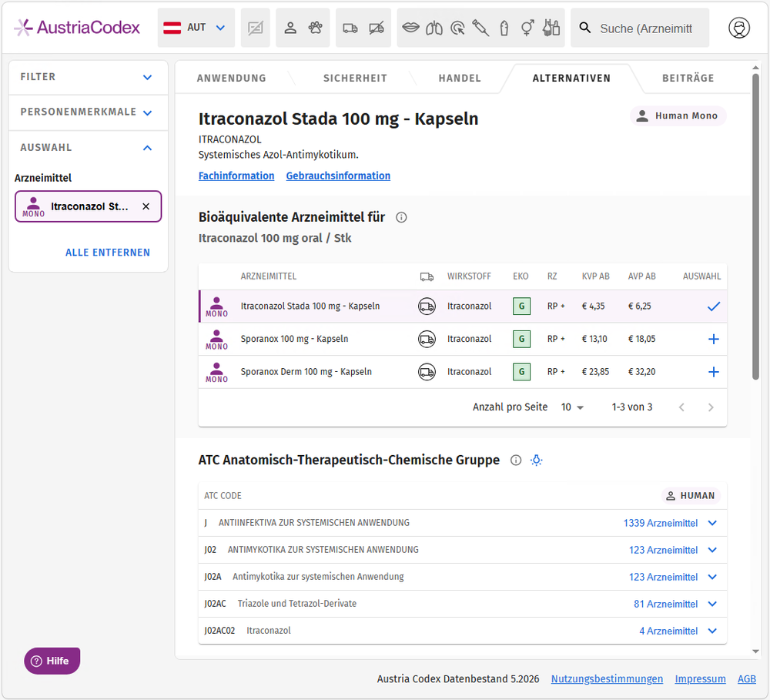Open the user profile avatar
The width and height of the screenshot is (770, 700).
click(739, 28)
